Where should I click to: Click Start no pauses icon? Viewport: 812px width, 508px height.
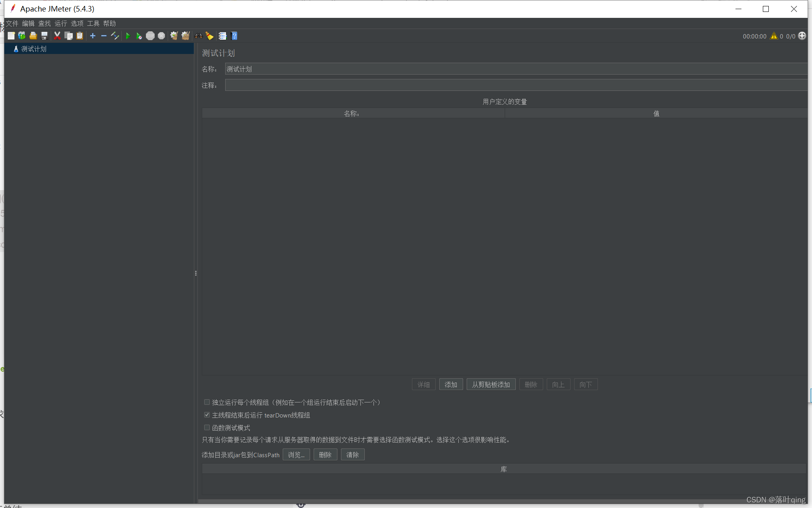[x=139, y=36]
